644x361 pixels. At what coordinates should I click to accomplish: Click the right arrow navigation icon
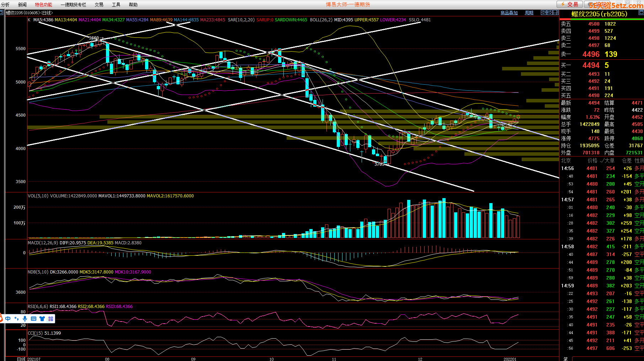(x=550, y=12)
